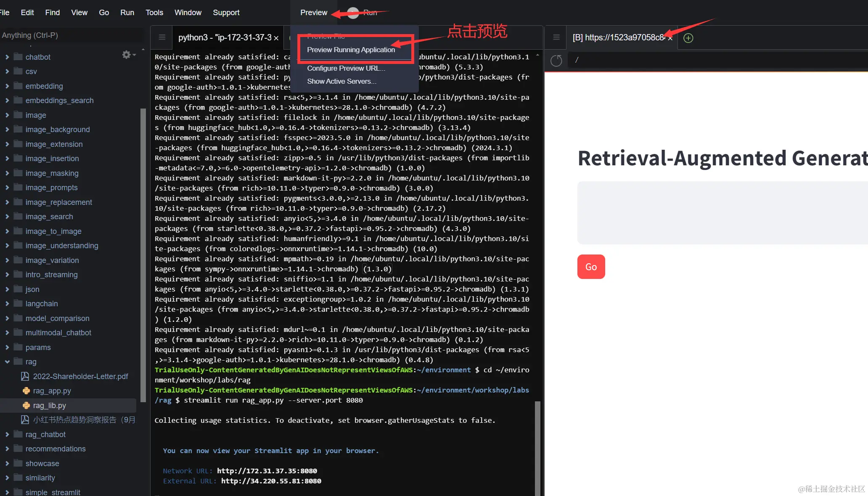This screenshot has width=868, height=496.
Task: Click the file tree vertical scrollbar
Action: coord(143,255)
